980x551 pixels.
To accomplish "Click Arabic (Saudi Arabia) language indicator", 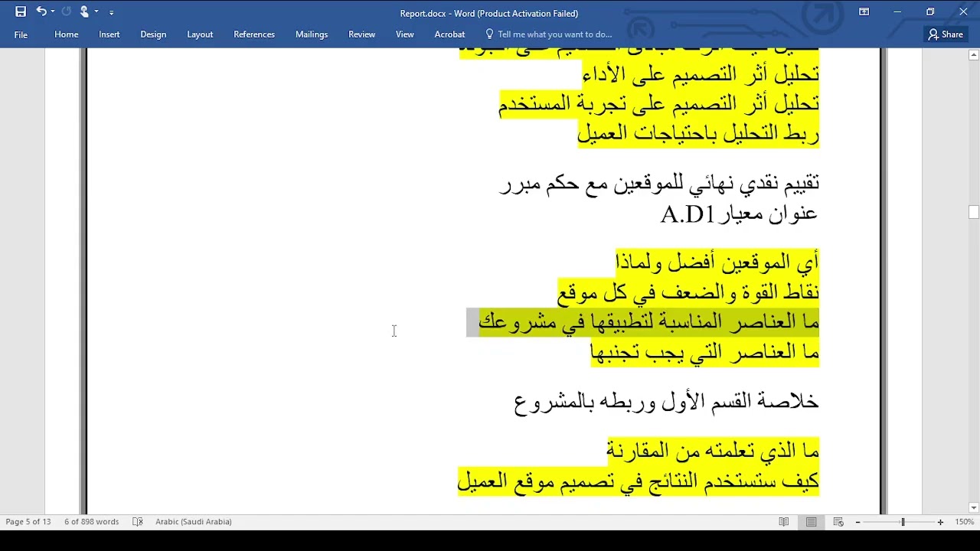I will [194, 522].
